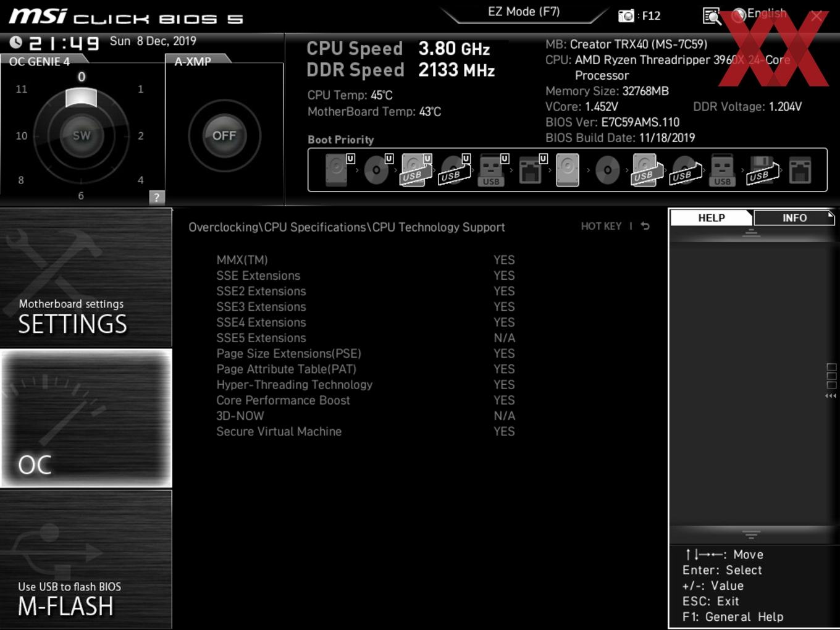Screen dimensions: 840x630
Task: Click the date Sun 8 Dec, 2019
Action: tap(153, 41)
